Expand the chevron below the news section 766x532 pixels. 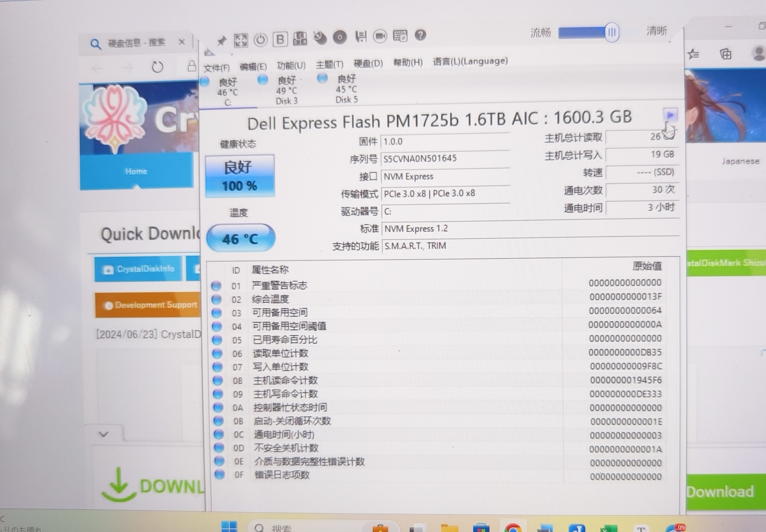pos(104,434)
